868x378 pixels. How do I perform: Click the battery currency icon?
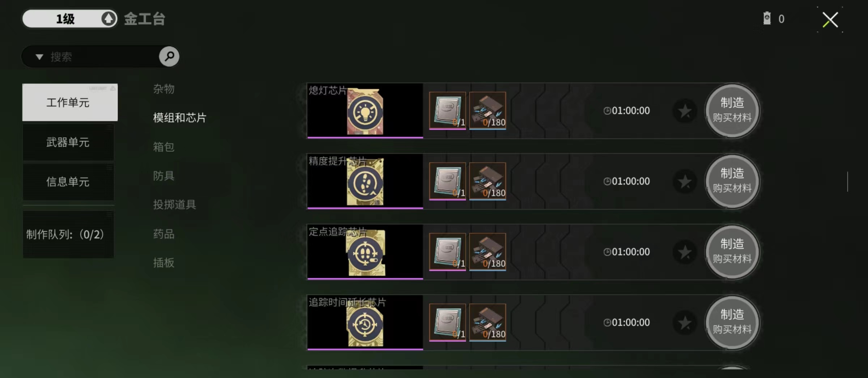click(x=767, y=18)
